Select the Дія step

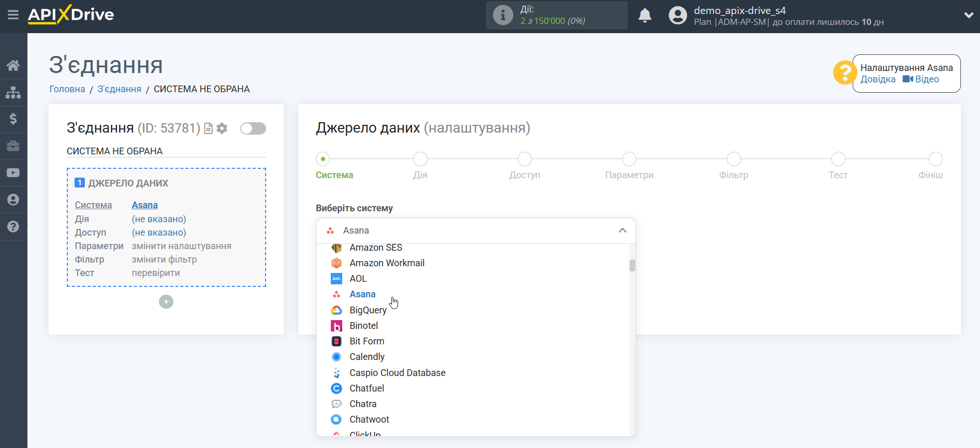(420, 159)
